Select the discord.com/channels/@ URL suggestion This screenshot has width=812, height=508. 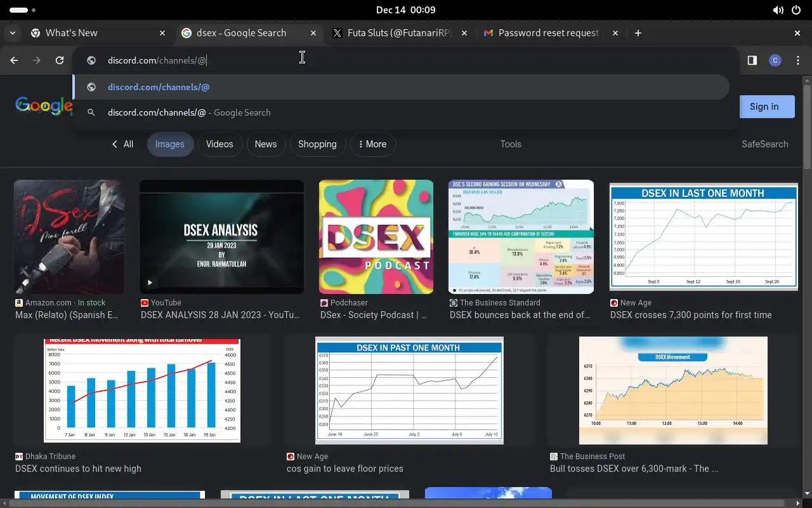tap(401, 87)
